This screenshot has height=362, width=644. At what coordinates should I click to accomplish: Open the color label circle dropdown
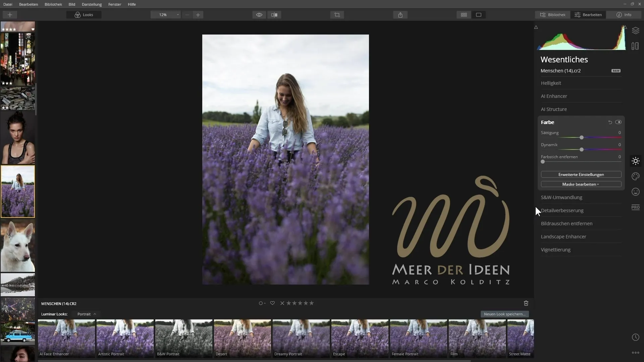click(x=262, y=303)
